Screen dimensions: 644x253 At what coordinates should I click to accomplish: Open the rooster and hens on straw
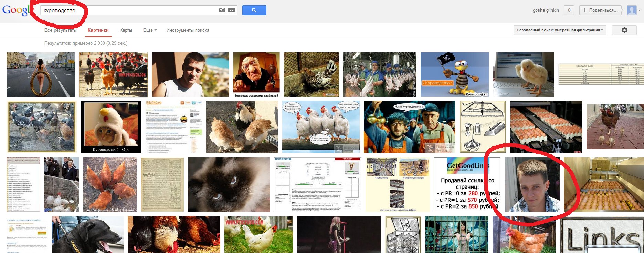pyautogui.click(x=242, y=127)
